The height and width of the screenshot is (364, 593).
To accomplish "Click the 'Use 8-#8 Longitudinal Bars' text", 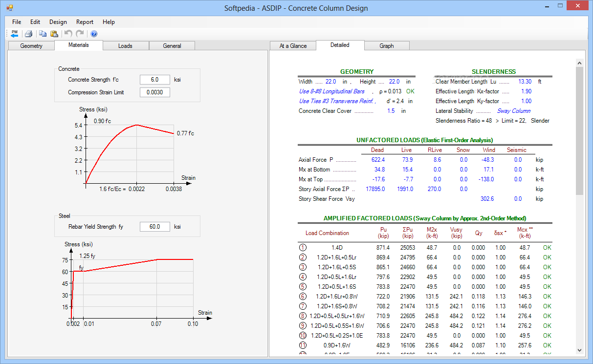I will pyautogui.click(x=332, y=91).
